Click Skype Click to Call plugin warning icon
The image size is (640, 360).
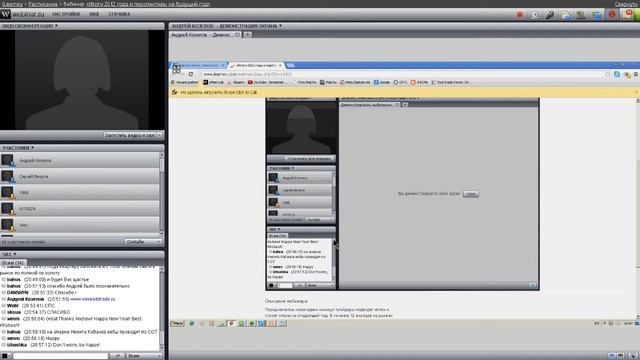coord(175,92)
